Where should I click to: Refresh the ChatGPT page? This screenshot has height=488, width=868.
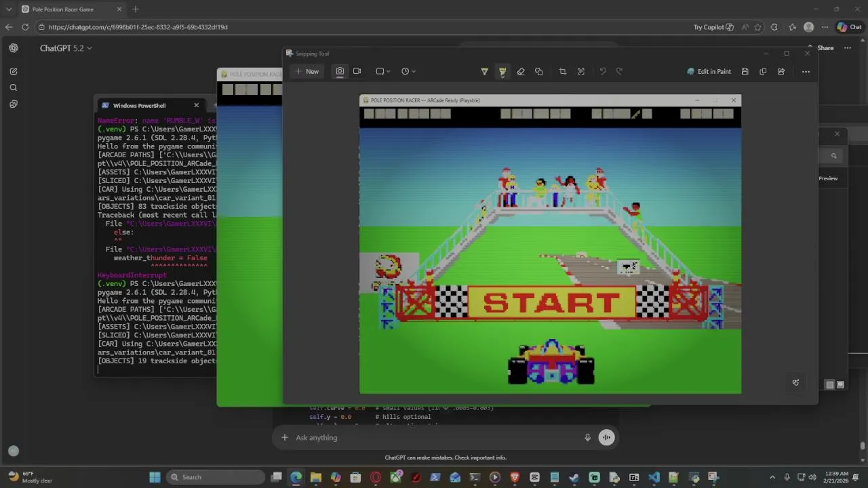(25, 27)
